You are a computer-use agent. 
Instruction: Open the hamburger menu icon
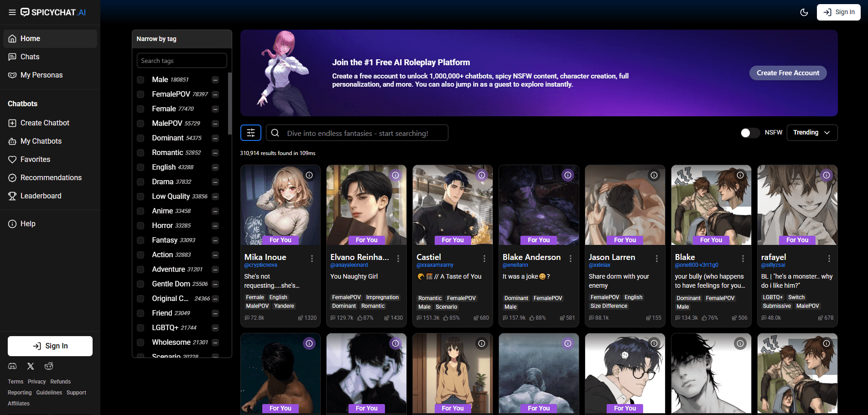[12, 12]
